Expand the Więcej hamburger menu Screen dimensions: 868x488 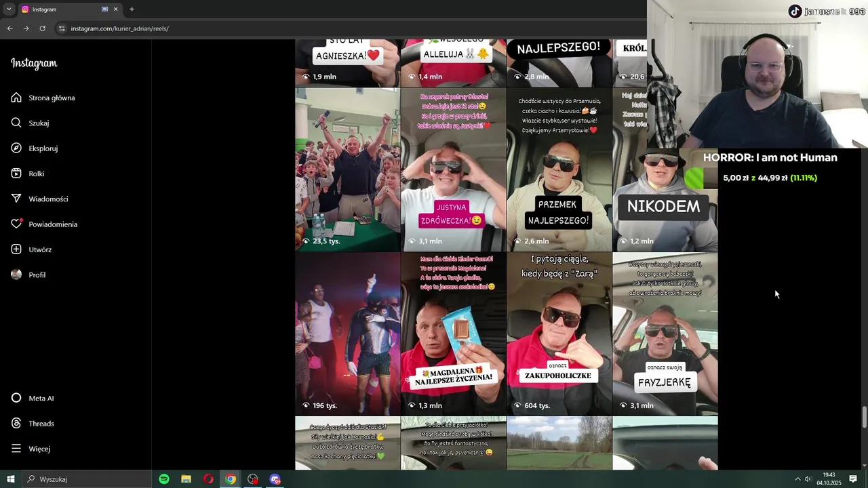point(16,449)
